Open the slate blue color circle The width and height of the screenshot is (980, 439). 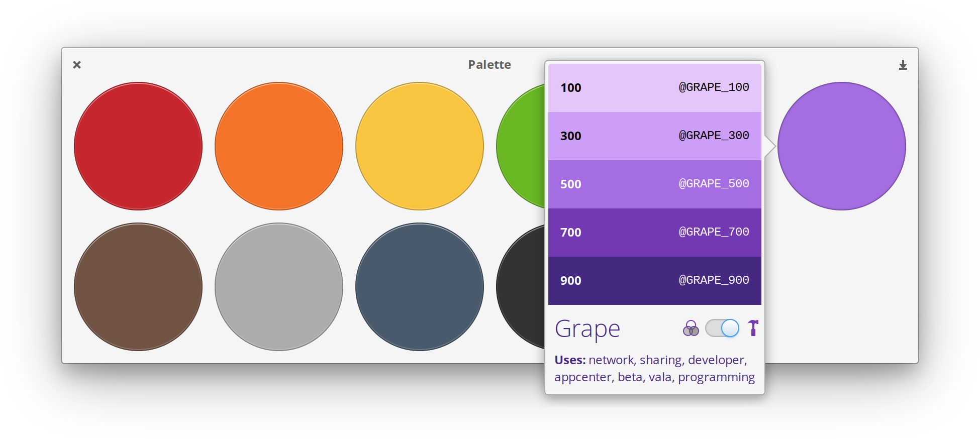pyautogui.click(x=420, y=286)
